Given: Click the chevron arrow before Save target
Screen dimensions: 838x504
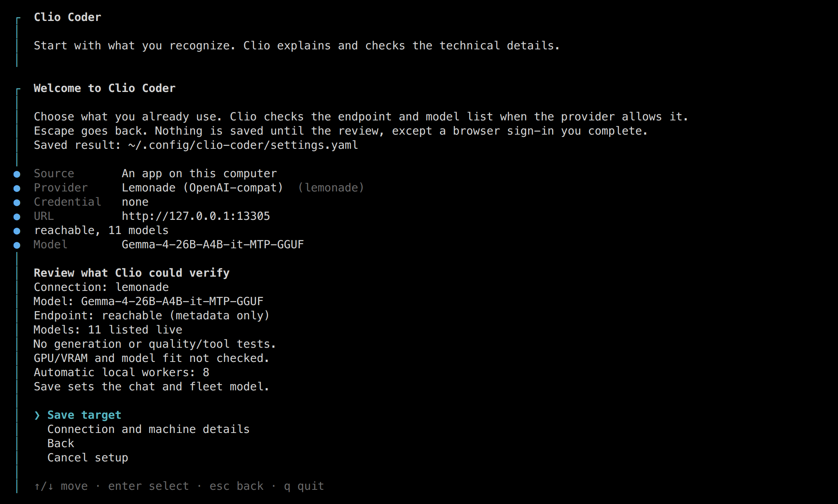Looking at the screenshot, I should point(37,415).
